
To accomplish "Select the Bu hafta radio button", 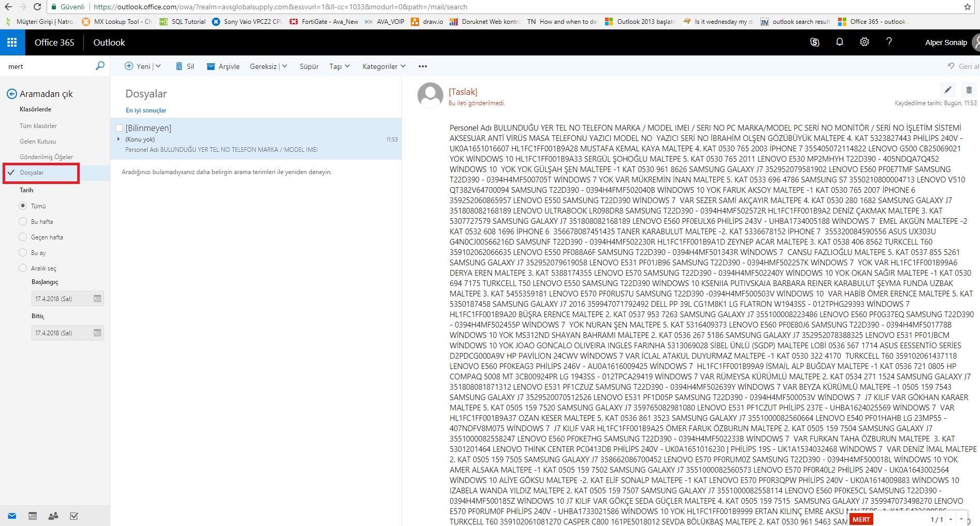I will tap(23, 221).
